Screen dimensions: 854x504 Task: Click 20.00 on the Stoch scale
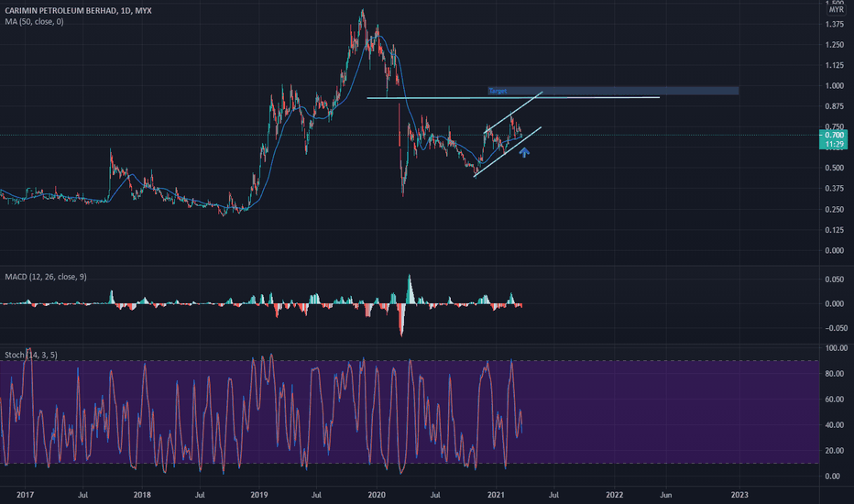(836, 451)
